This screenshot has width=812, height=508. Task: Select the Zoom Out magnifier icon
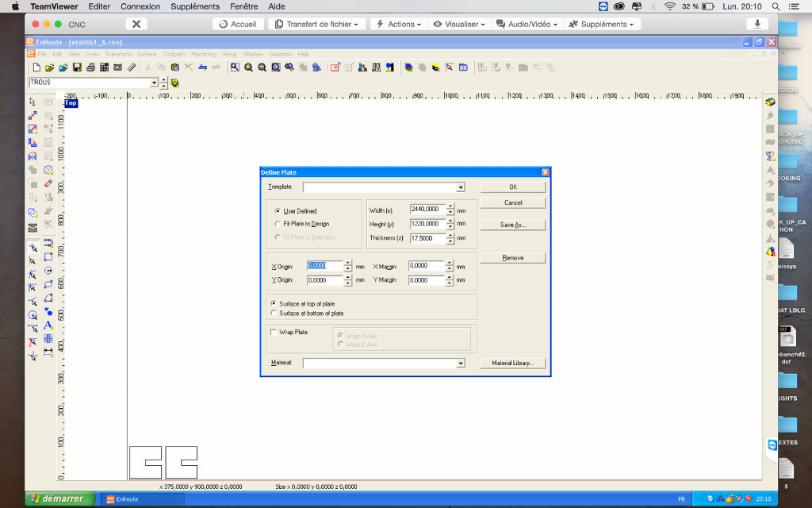[x=262, y=67]
